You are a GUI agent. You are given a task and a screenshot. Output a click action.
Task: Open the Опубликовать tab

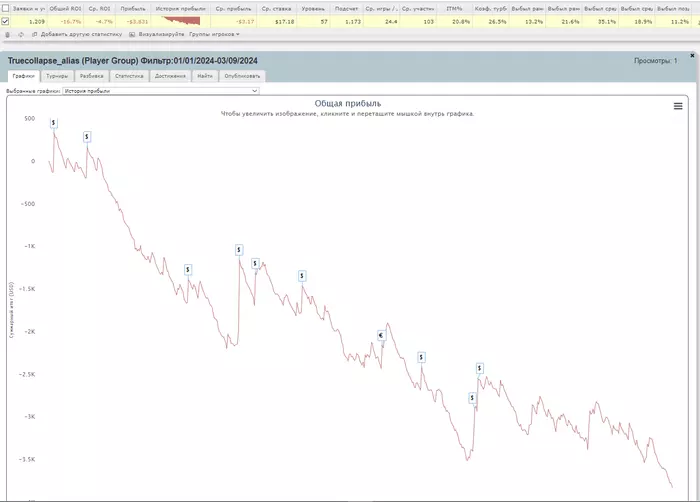(242, 76)
